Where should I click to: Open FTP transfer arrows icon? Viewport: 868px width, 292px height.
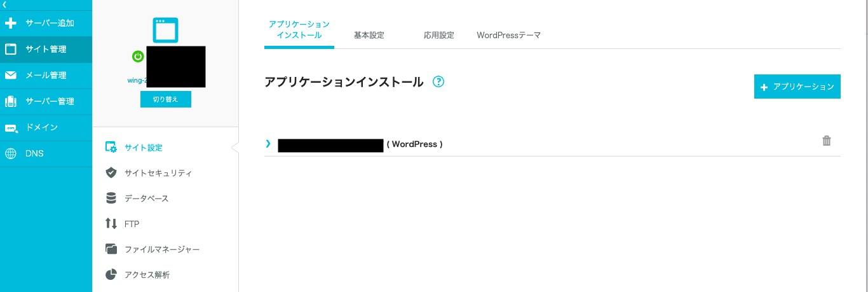click(111, 224)
